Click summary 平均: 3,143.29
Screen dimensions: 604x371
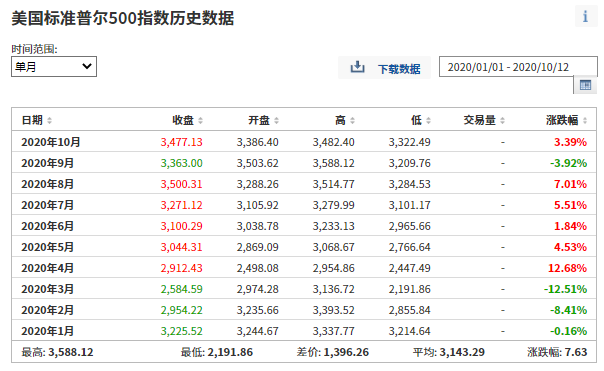click(x=449, y=352)
